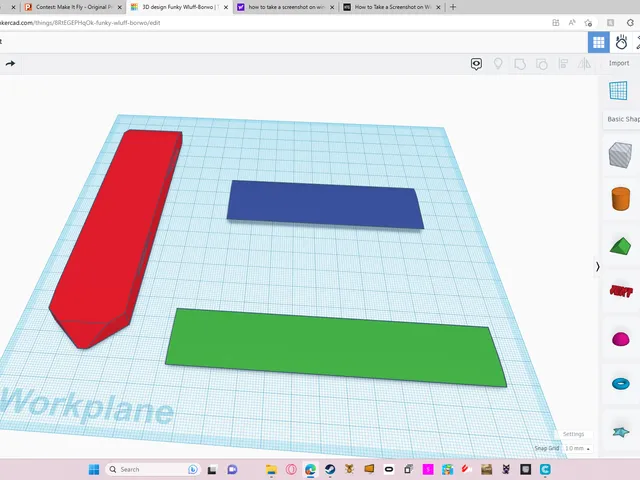
Task: Click the add to favorites star icon
Action: coord(588,23)
